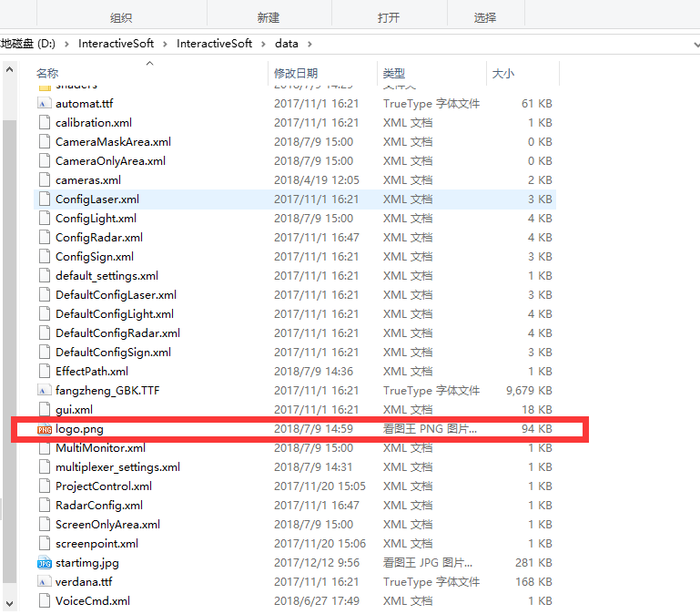Click the MultiMonitor.xml file icon
Viewport: 700px width, 614px height.
click(44, 448)
